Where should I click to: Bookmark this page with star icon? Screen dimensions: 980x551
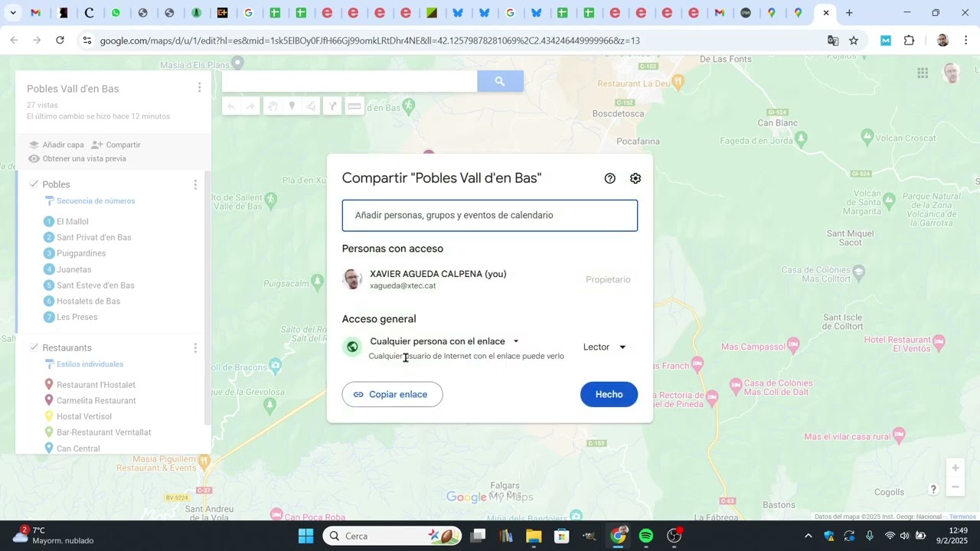coord(854,41)
